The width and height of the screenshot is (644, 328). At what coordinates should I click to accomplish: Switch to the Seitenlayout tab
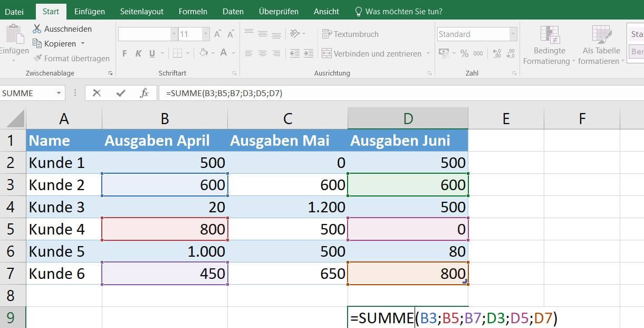(x=142, y=11)
